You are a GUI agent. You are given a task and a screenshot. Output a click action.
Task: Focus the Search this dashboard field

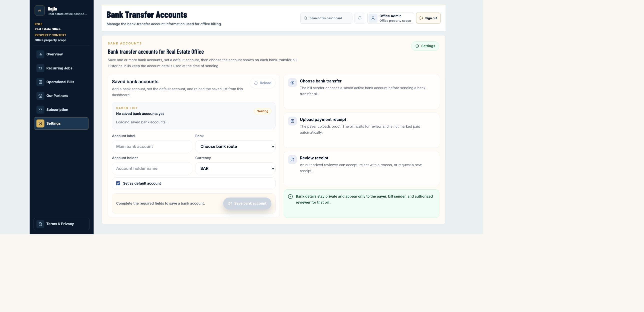326,18
